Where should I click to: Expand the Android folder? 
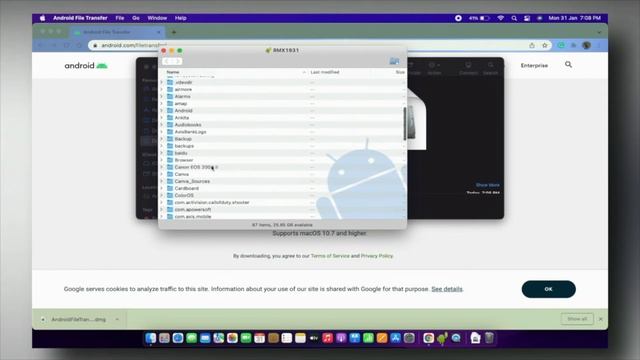[x=162, y=111]
